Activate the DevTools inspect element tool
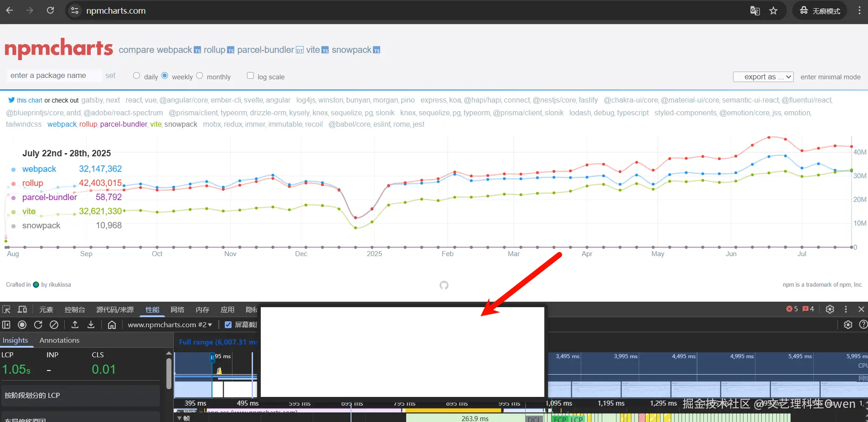Viewport: 868px width, 422px height. 6,309
